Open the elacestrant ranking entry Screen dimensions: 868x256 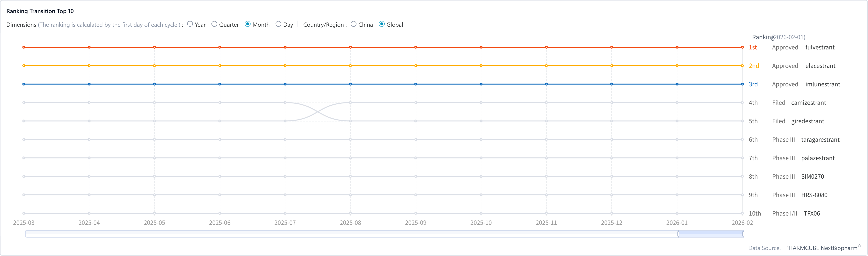[820, 66]
